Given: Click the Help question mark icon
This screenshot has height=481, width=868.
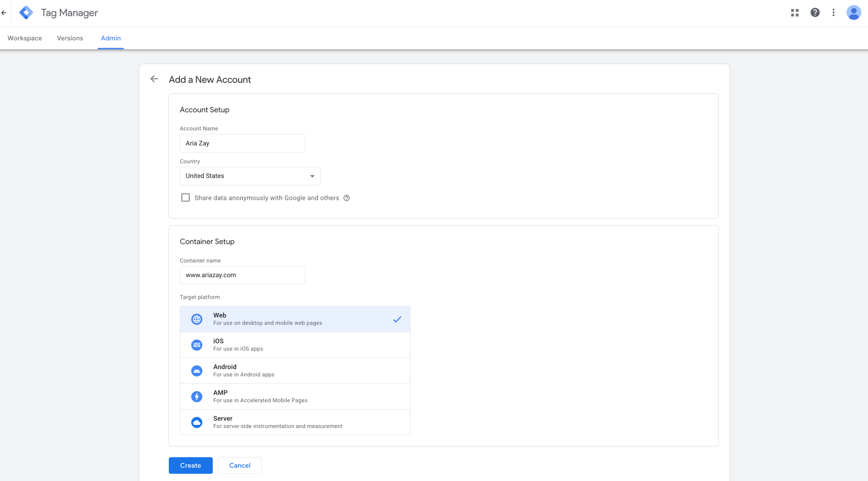Looking at the screenshot, I should [815, 13].
